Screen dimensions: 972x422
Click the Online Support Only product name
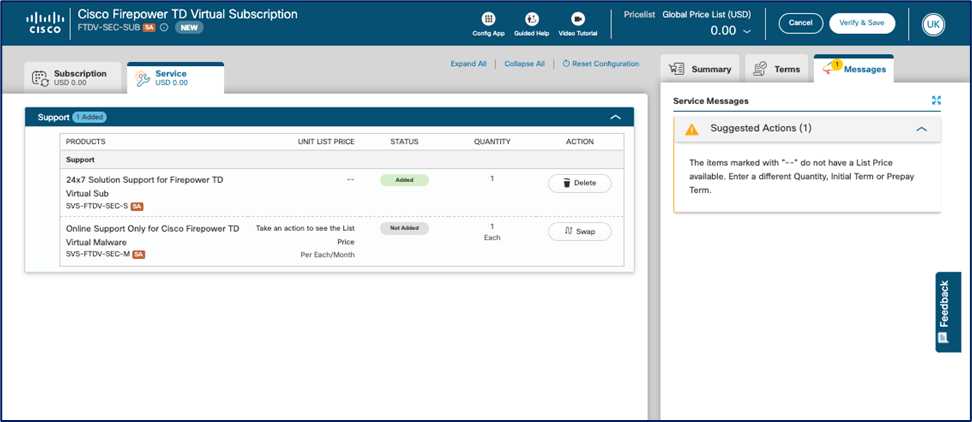152,235
